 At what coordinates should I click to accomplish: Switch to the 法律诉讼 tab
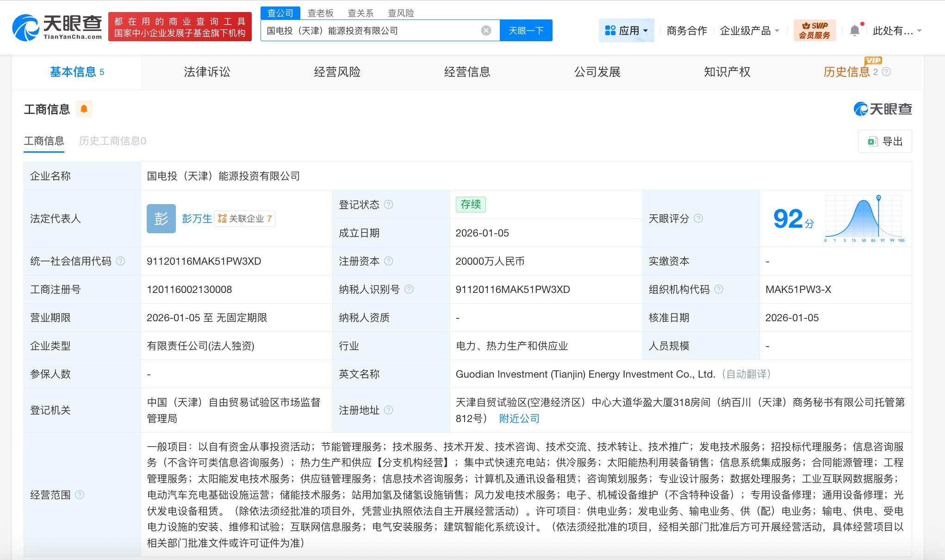point(207,72)
